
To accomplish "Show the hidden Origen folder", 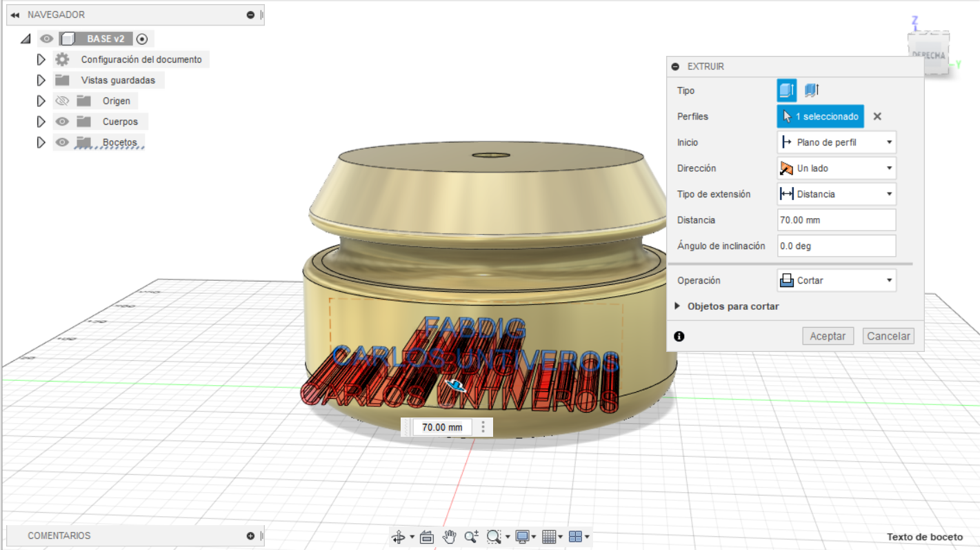I will (62, 101).
